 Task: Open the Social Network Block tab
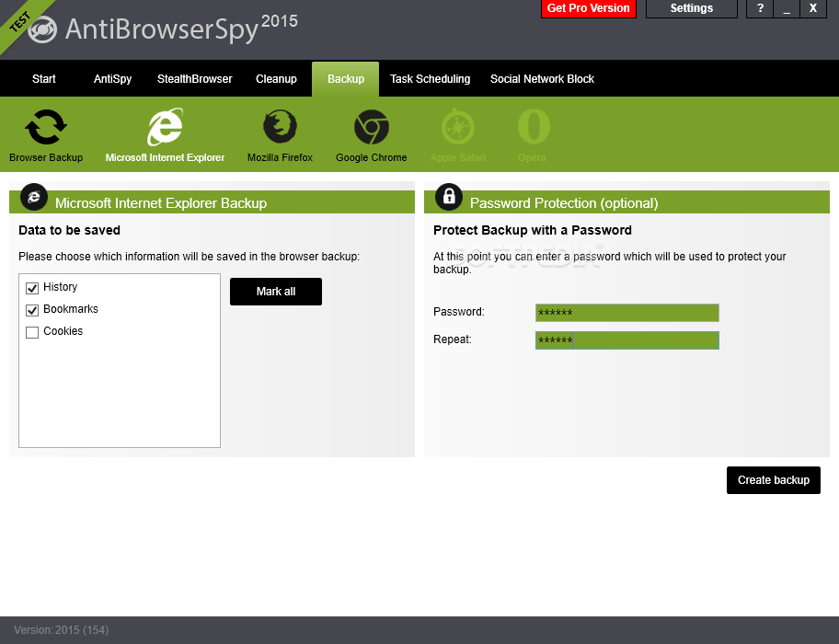[542, 79]
